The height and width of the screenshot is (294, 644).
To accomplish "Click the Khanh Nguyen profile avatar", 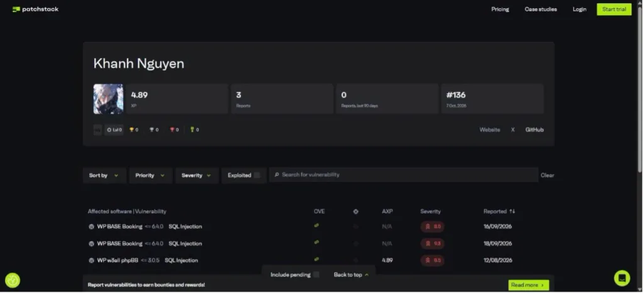I will 108,99.
